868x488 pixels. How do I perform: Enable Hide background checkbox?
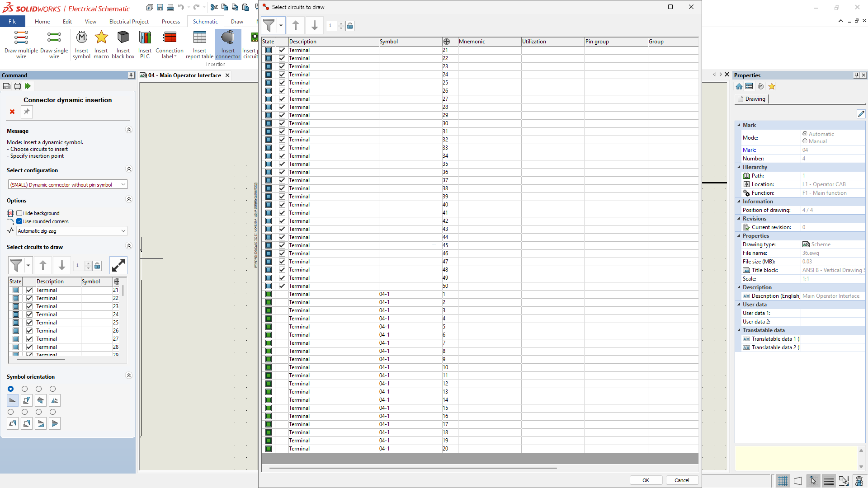(19, 213)
